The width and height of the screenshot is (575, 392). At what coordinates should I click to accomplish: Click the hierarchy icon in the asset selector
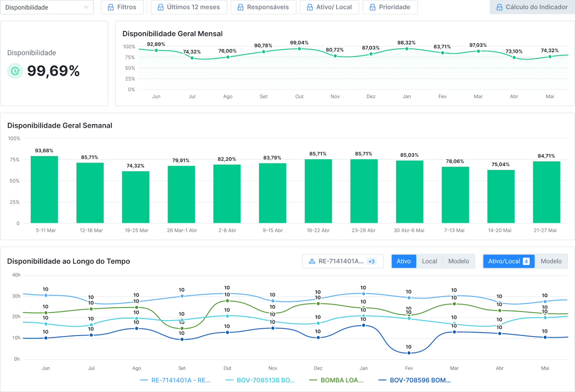[312, 261]
